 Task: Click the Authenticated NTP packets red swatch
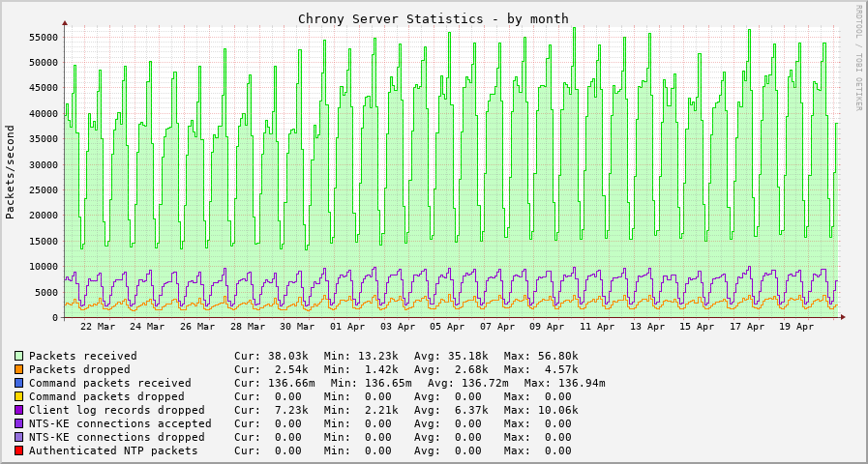pos(19,450)
